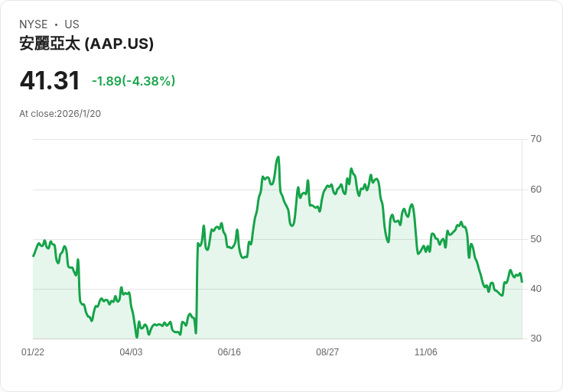Select the 11/06 date on the time axis
563x392 pixels.
[x=425, y=352]
